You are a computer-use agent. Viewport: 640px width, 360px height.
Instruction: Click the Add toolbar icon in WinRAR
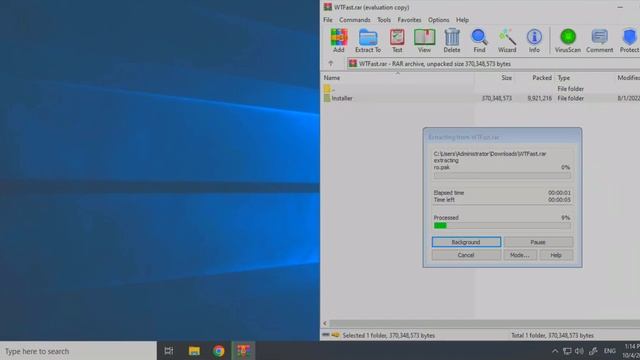pos(339,40)
